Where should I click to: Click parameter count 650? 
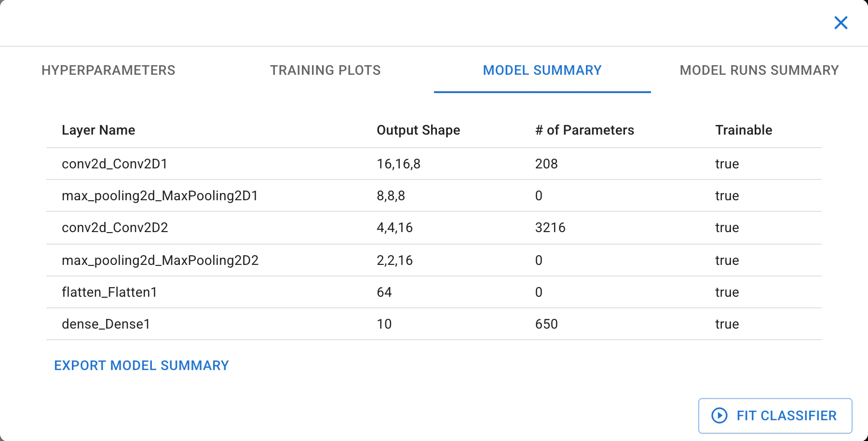click(x=546, y=324)
